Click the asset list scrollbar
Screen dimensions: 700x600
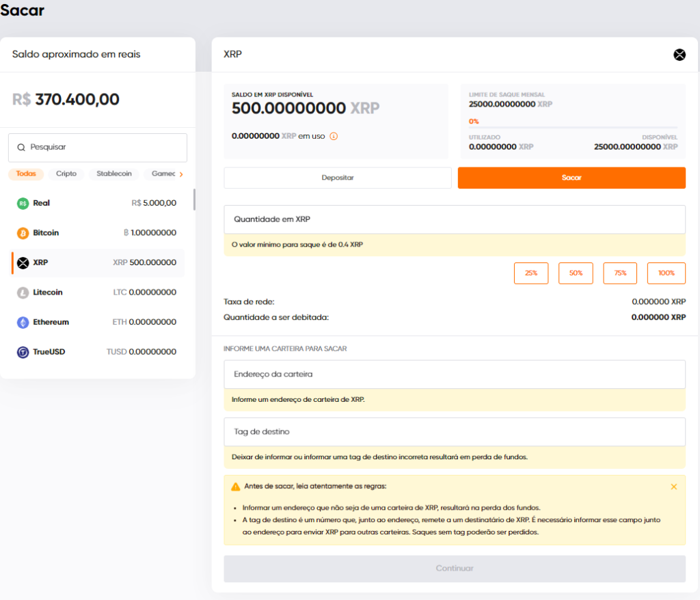point(194,199)
